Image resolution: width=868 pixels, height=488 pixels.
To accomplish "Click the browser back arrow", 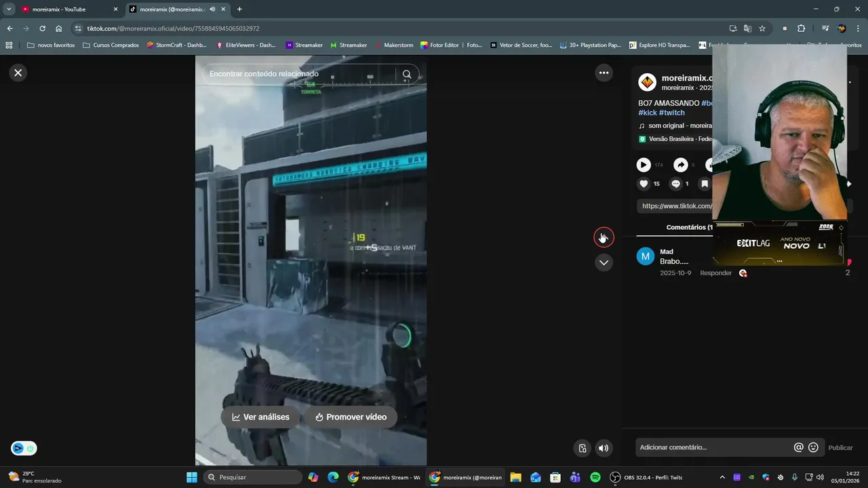I will point(9,28).
